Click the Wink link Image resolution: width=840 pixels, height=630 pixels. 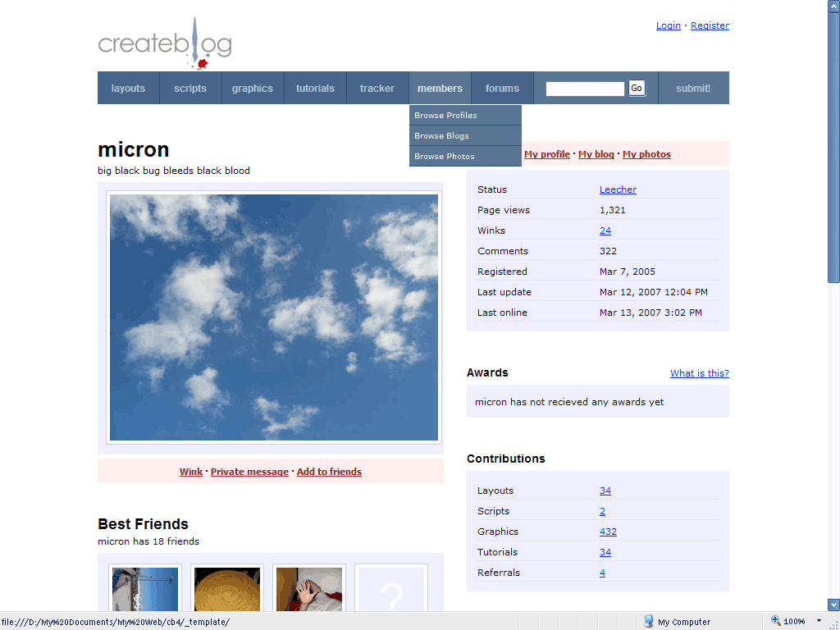click(190, 472)
